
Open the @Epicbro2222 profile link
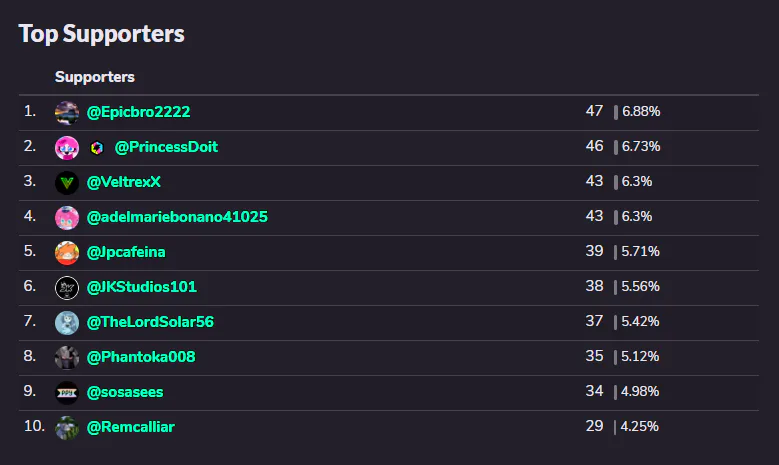138,112
